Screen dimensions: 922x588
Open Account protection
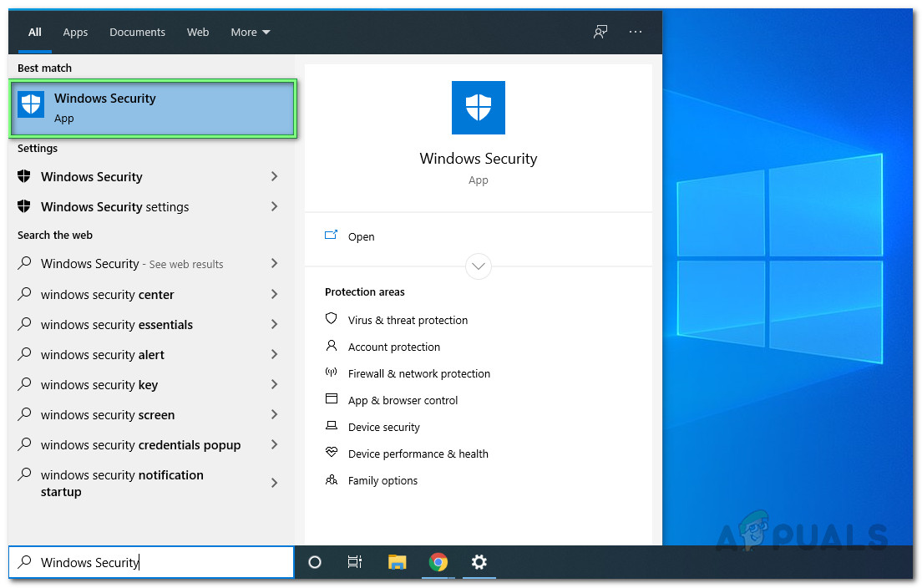[394, 347]
